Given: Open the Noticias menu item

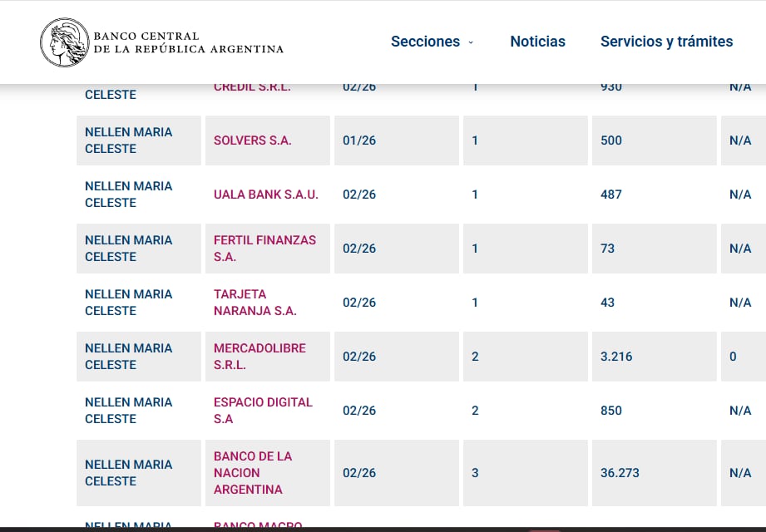Looking at the screenshot, I should [537, 41].
